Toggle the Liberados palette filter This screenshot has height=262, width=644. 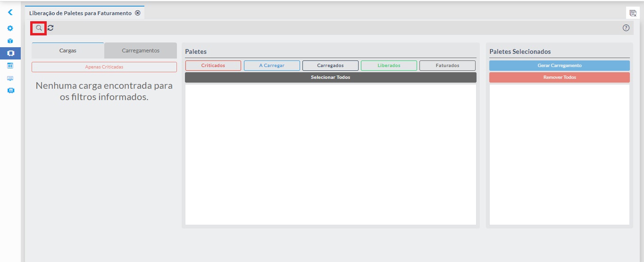(389, 66)
